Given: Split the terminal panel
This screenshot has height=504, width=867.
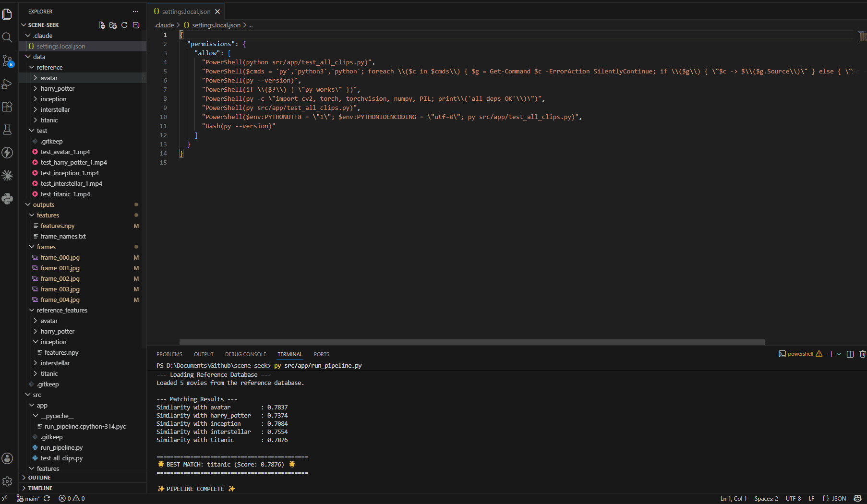Looking at the screenshot, I should (x=850, y=354).
